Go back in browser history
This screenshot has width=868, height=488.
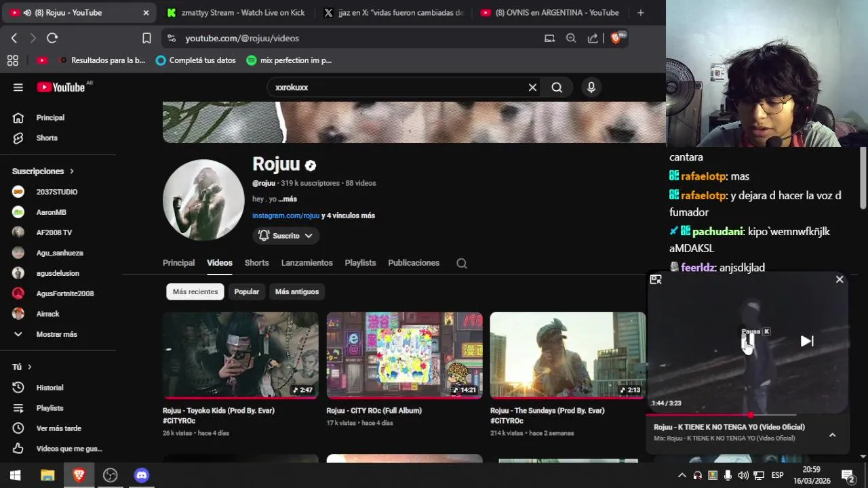(14, 39)
